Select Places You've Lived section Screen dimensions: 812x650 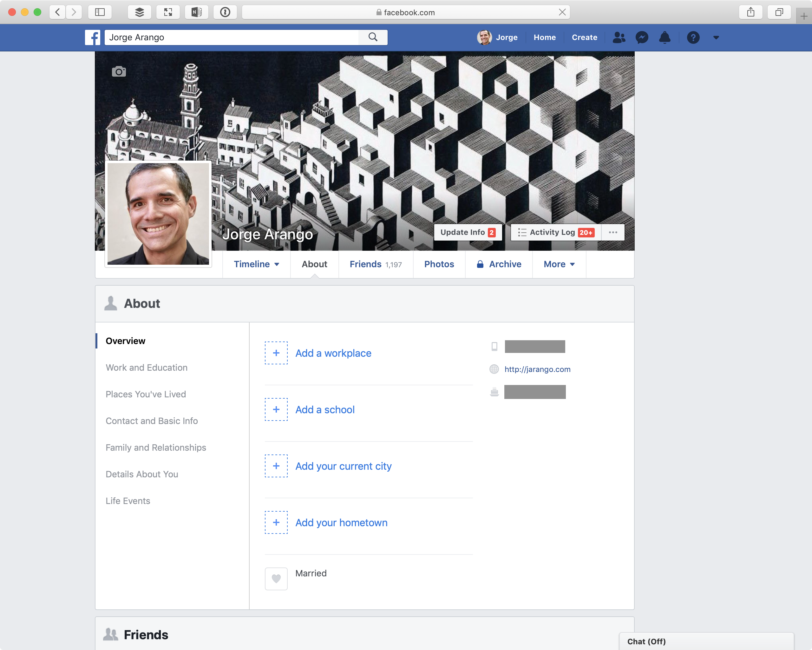pos(146,394)
